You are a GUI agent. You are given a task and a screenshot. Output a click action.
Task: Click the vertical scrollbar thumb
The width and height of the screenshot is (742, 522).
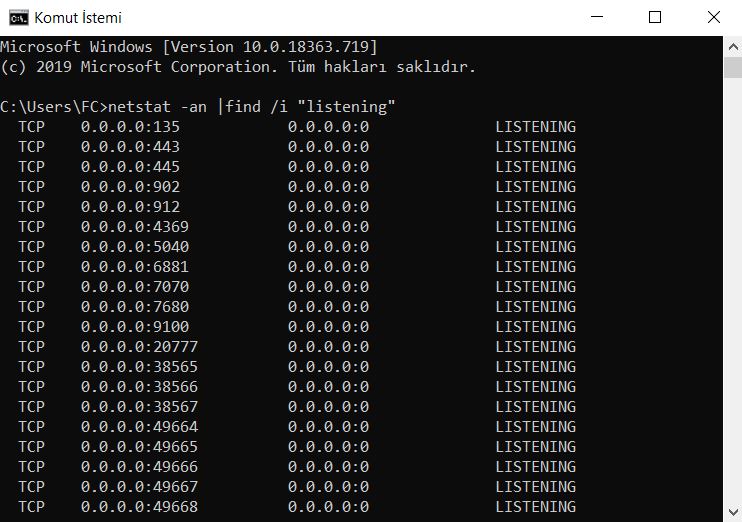pos(732,67)
